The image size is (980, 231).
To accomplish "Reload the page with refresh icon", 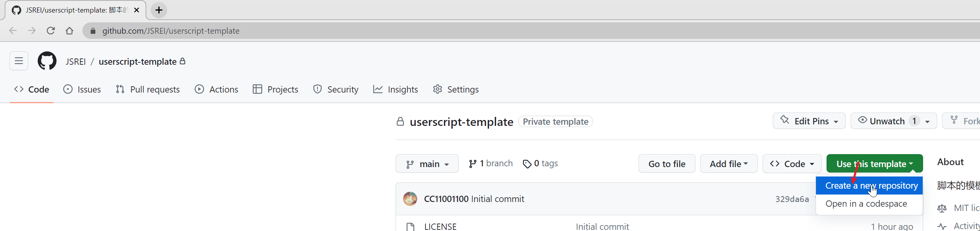I will pyautogui.click(x=51, y=31).
